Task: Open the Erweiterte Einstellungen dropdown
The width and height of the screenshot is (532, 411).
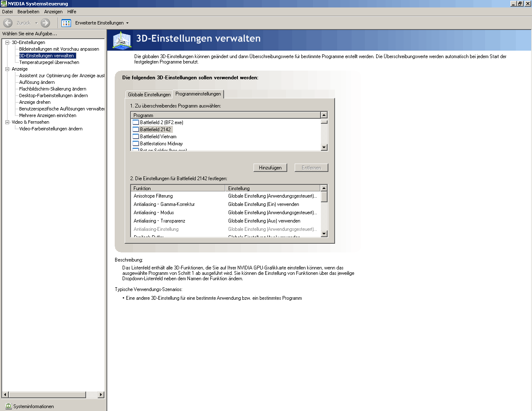Action: pyautogui.click(x=127, y=23)
